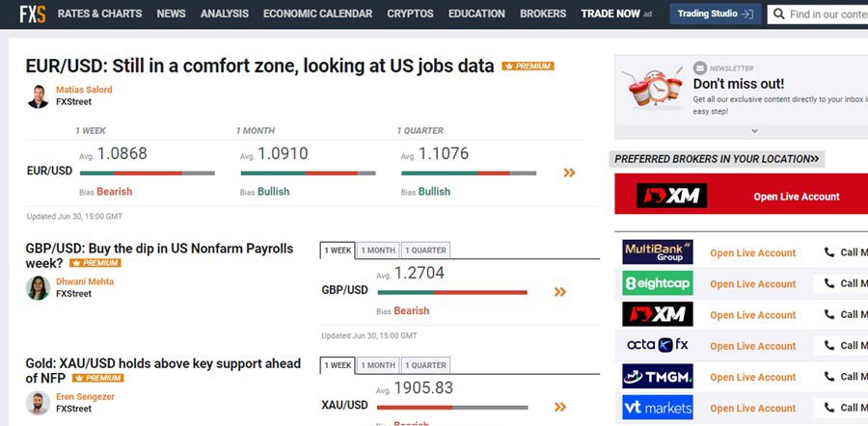Click the TMGM broker logo
This screenshot has height=426, width=868.
[x=657, y=376]
